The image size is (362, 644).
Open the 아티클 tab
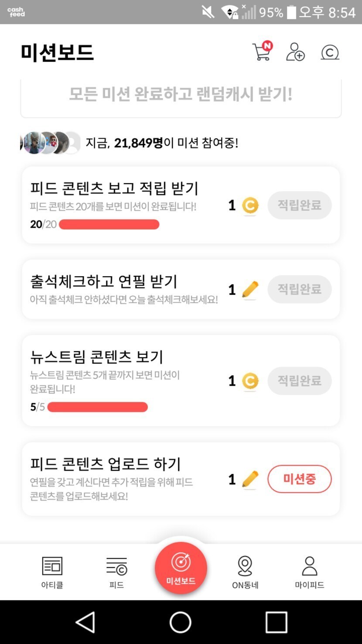(52, 572)
